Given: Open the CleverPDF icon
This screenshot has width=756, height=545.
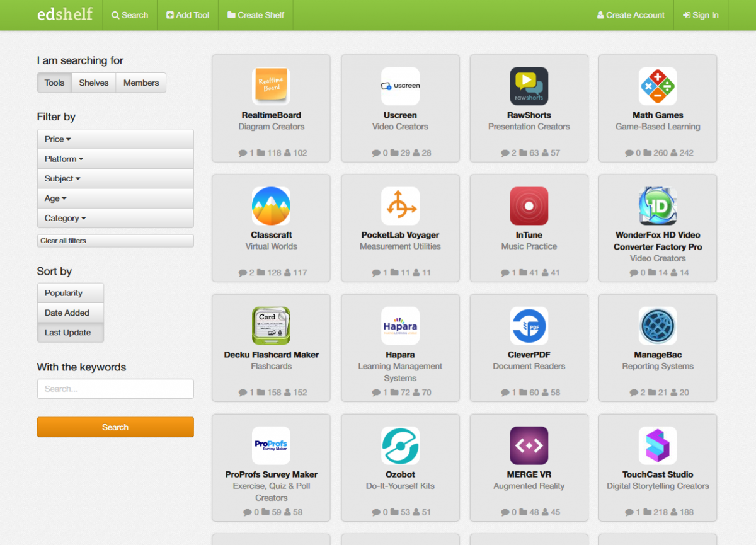Looking at the screenshot, I should (x=529, y=326).
